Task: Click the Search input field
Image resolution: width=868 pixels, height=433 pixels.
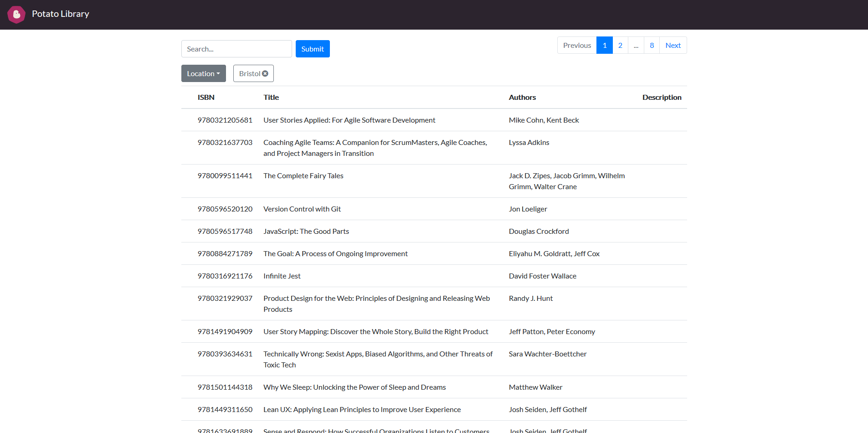Action: [236, 49]
